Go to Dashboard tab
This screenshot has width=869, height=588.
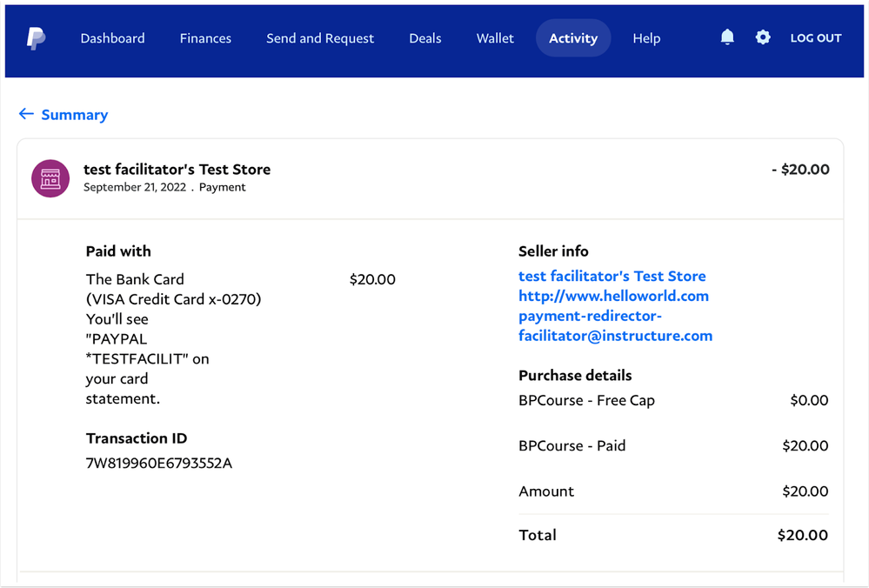click(112, 38)
